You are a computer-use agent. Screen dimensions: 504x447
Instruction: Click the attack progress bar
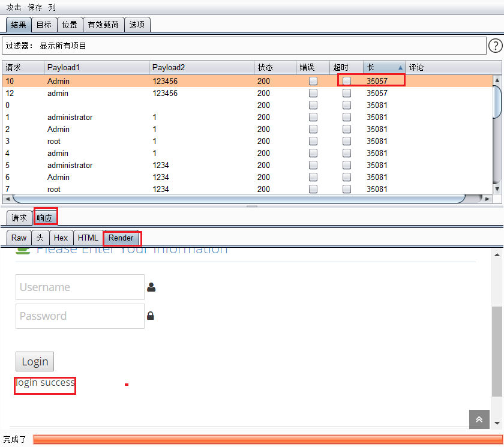[x=268, y=439]
